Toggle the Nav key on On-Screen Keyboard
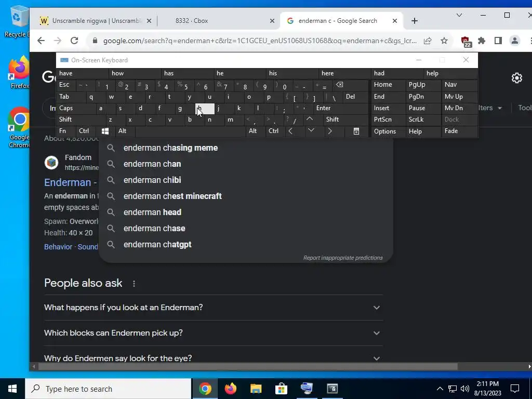 click(459, 85)
